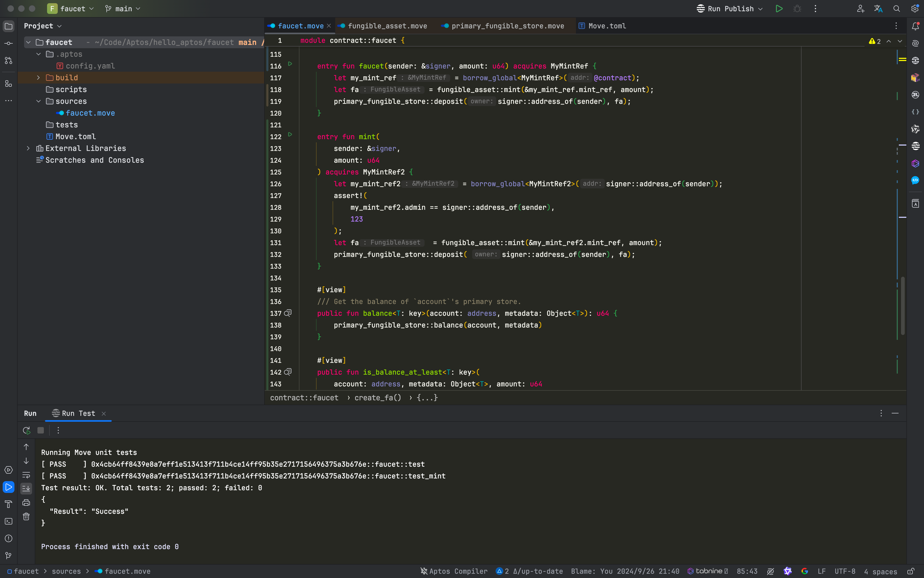The width and height of the screenshot is (924, 578).
Task: Expand External Libraries node
Action: coord(28,148)
